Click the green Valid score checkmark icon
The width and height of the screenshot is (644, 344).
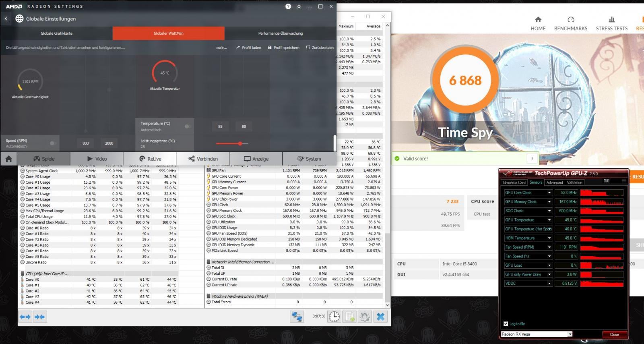point(397,159)
